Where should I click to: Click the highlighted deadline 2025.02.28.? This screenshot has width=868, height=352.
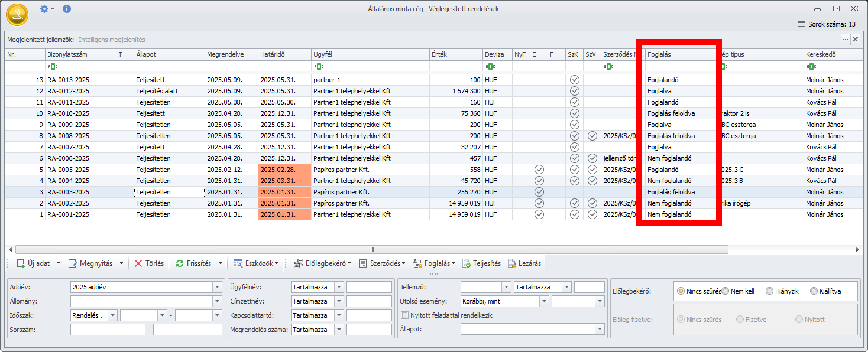coord(284,170)
